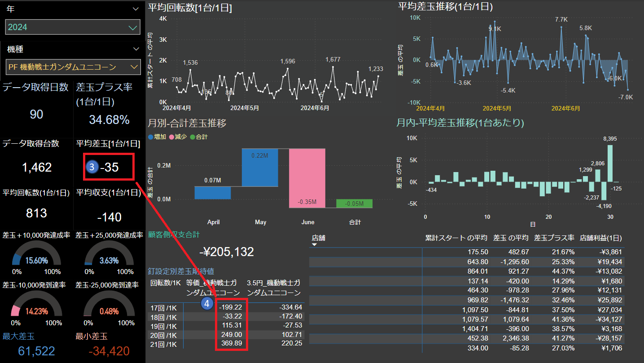Sort table by 店舗利益(1日) column header
The width and height of the screenshot is (644, 363).
(x=600, y=238)
